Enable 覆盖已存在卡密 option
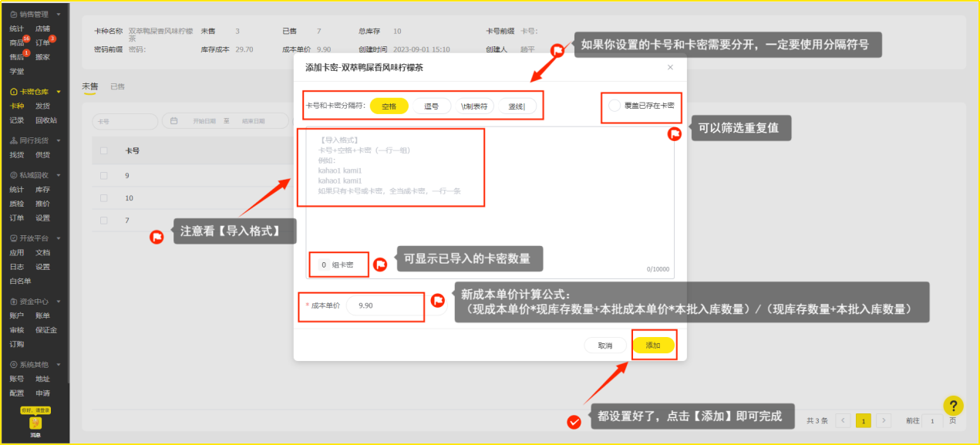980x445 pixels. pos(615,105)
